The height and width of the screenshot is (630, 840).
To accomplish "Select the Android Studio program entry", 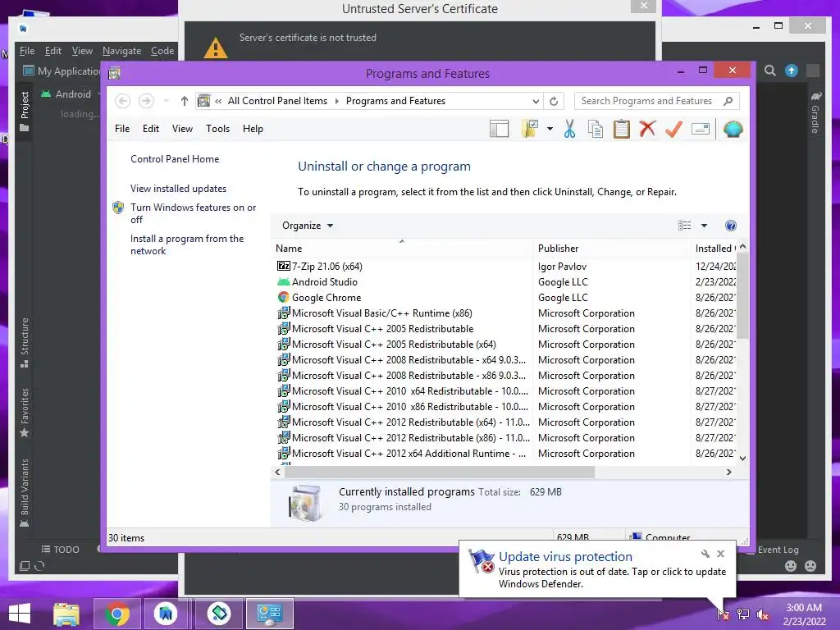I will coord(324,282).
